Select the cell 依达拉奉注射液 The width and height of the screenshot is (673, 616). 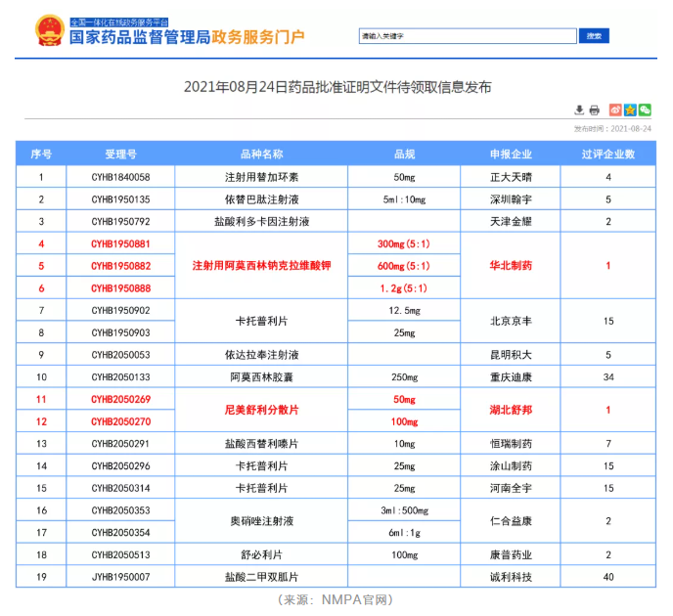tap(261, 355)
